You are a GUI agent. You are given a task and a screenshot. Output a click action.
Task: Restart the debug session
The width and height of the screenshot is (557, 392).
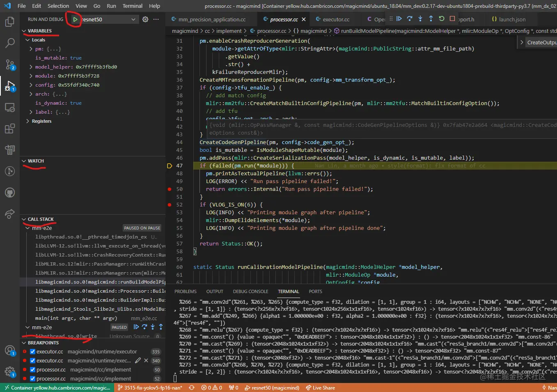pos(442,19)
